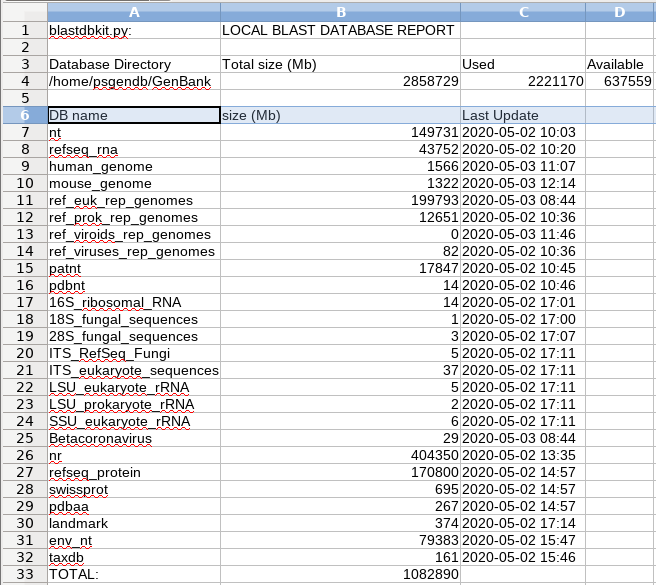Select column B header
Viewport: 656px width, 585px height.
340,12
